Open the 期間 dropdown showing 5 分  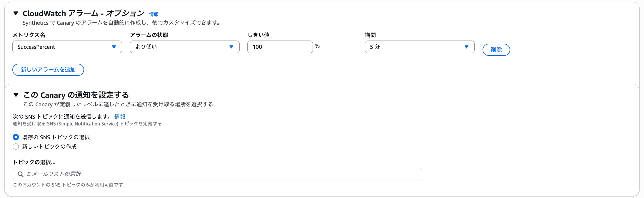pos(419,47)
